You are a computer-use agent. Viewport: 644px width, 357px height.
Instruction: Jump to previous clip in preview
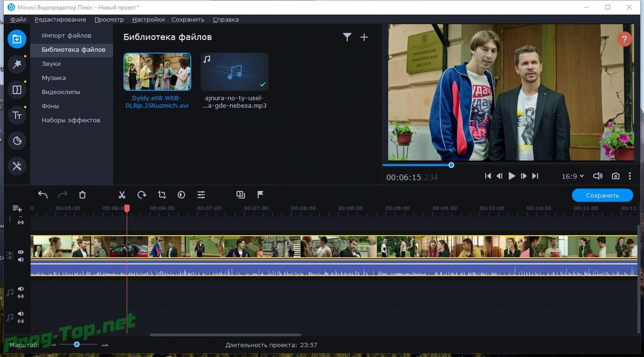[488, 176]
